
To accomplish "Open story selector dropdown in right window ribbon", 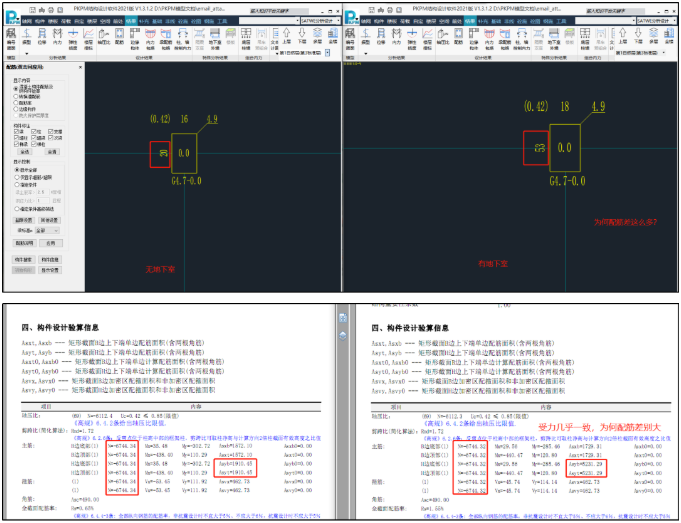I will click(x=664, y=53).
